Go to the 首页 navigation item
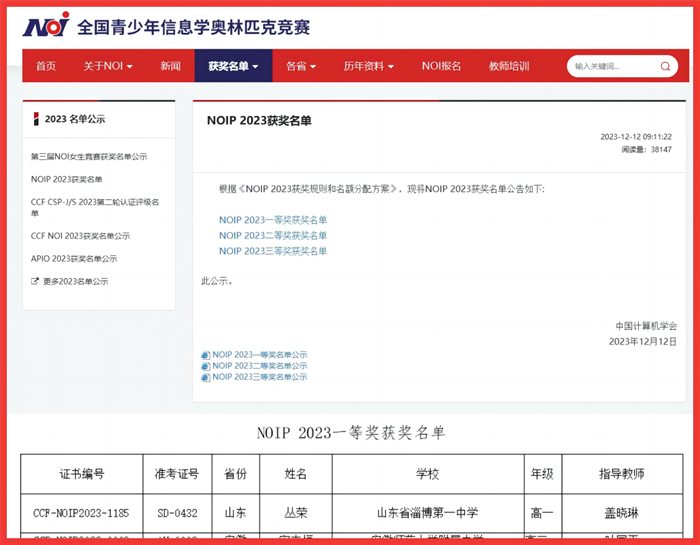The height and width of the screenshot is (545, 700). tap(46, 66)
